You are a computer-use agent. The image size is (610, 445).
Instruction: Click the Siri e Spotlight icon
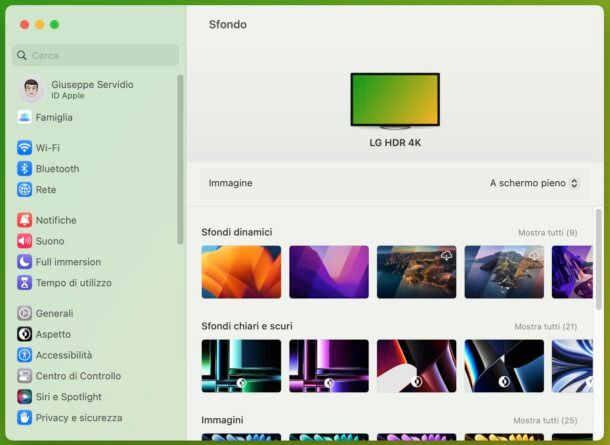(25, 397)
